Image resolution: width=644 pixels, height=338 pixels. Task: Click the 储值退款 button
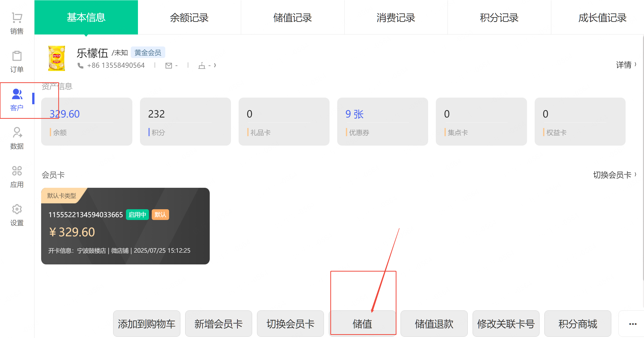pyautogui.click(x=434, y=324)
